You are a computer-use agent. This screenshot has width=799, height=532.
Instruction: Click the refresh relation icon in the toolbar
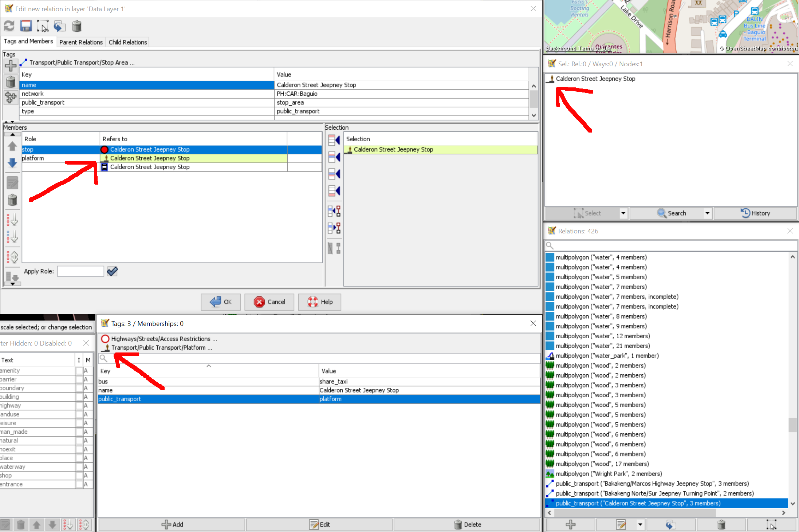click(9, 26)
